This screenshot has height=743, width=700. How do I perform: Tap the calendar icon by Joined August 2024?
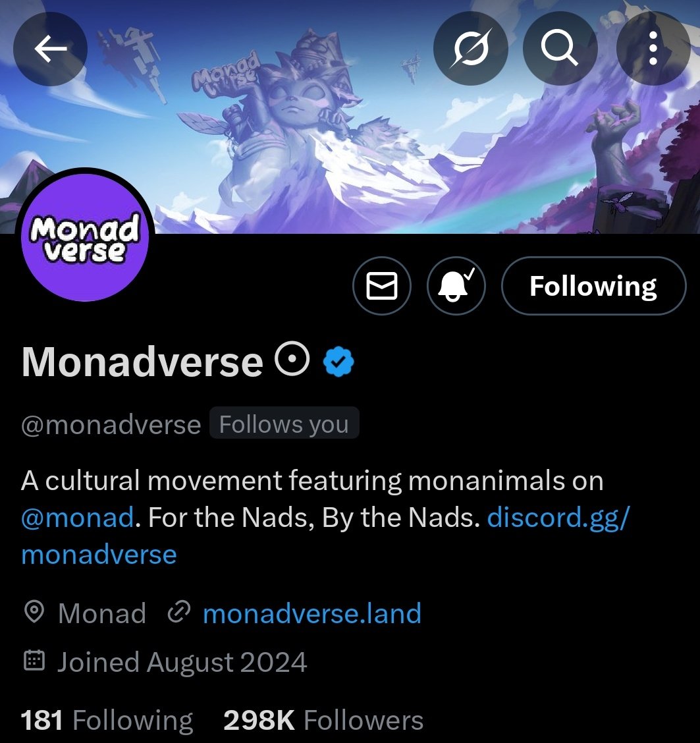click(x=34, y=661)
